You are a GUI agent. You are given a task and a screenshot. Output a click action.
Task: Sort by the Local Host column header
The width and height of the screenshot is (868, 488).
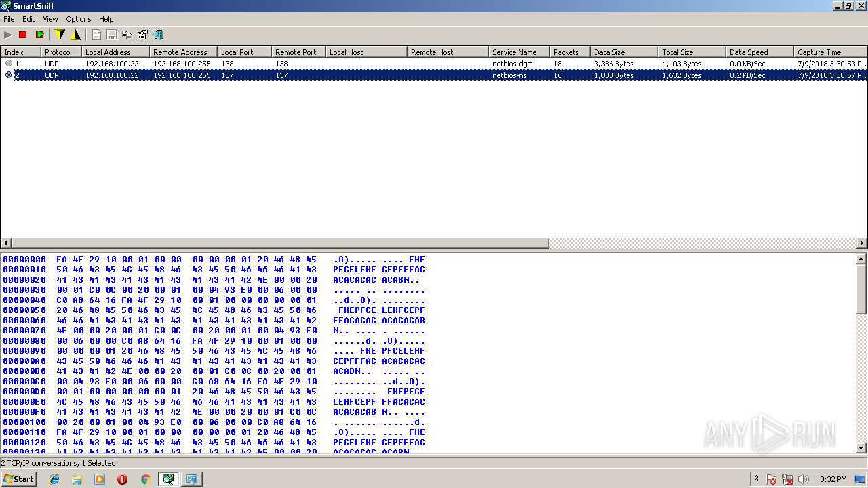pyautogui.click(x=366, y=52)
